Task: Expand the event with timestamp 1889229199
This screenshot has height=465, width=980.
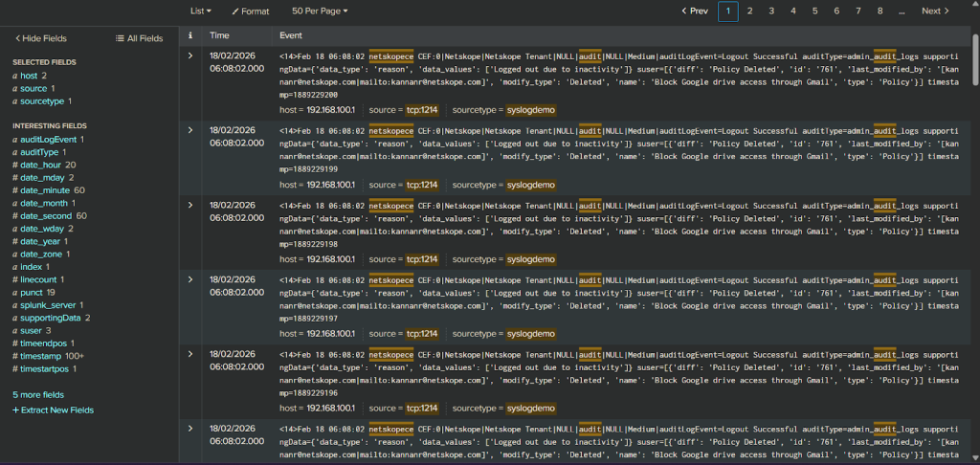Action: [x=190, y=130]
